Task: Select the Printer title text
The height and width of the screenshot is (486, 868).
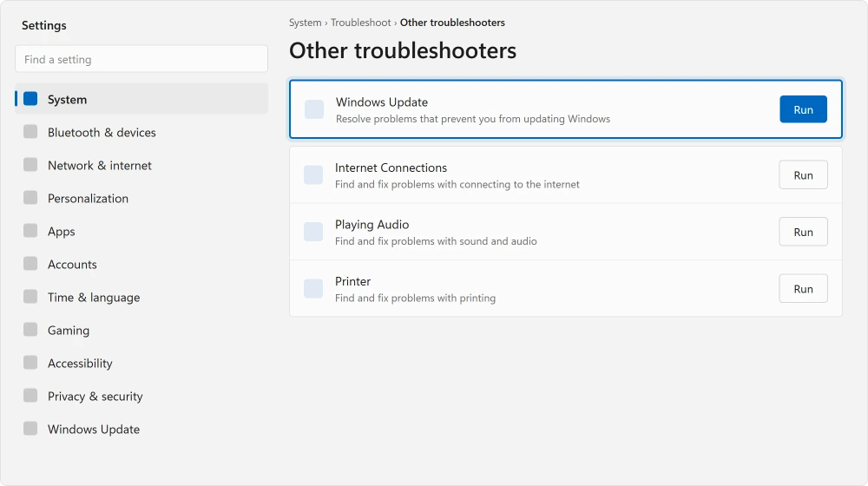Action: click(x=352, y=282)
